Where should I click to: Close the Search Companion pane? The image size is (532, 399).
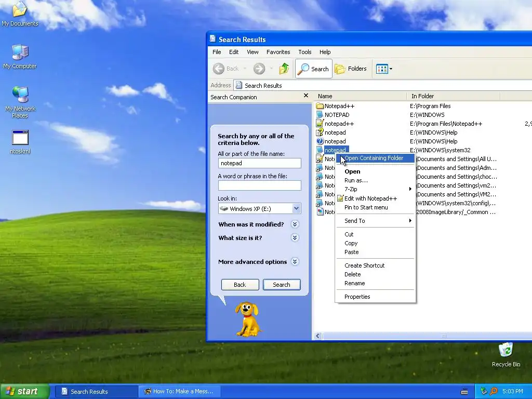tap(305, 96)
